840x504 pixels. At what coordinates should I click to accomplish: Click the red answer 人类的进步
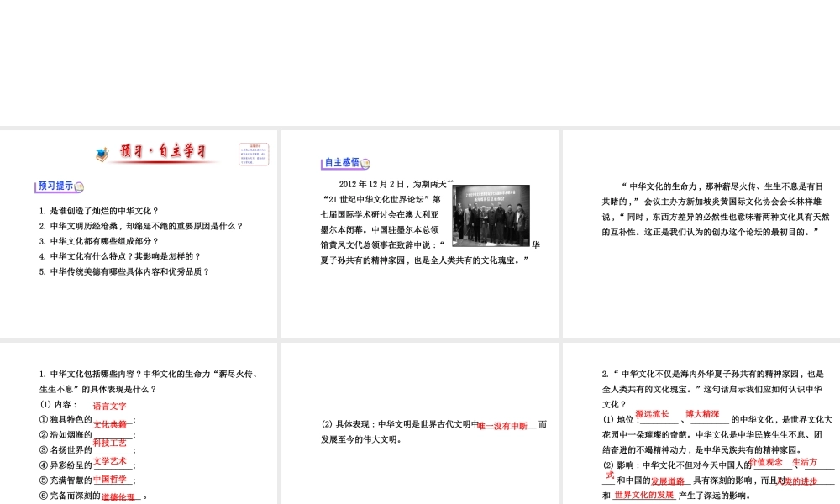click(x=797, y=481)
